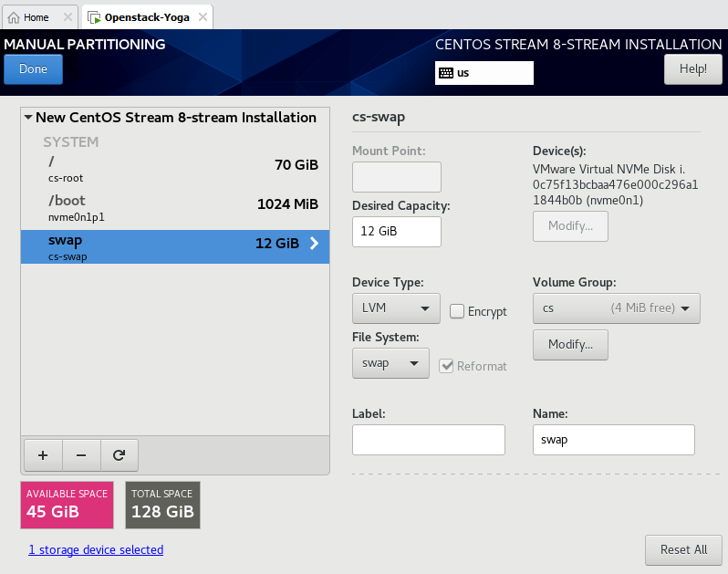This screenshot has height=574, width=728.
Task: Click the us keyboard layout indicator
Action: coord(484,73)
